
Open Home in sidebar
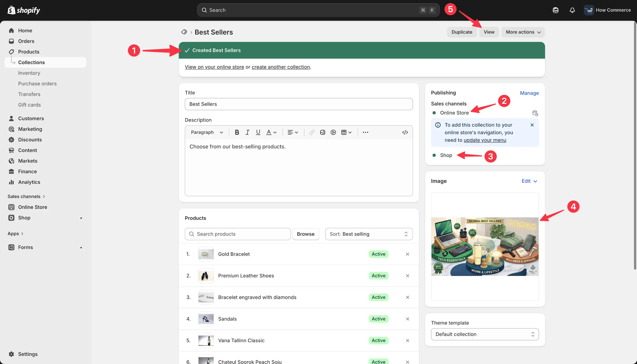pos(45,30)
